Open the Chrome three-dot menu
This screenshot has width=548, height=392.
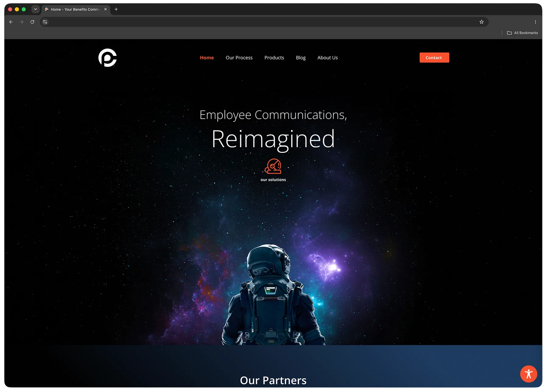tap(535, 22)
